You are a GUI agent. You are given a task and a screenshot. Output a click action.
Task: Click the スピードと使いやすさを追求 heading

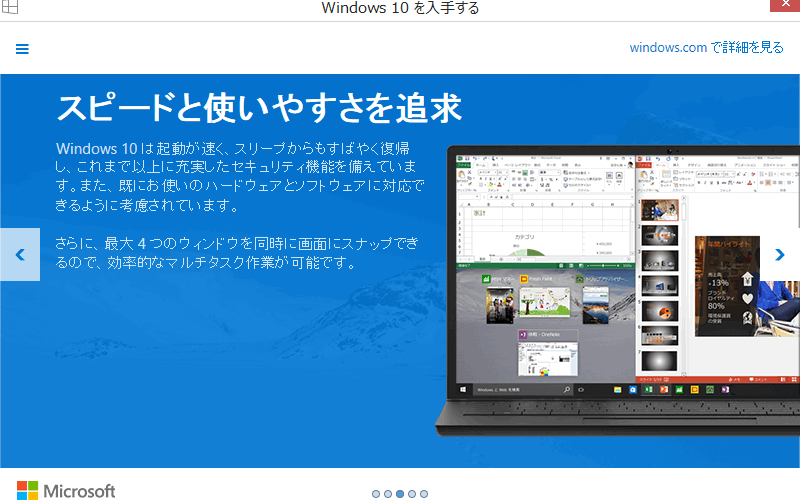coord(258,105)
